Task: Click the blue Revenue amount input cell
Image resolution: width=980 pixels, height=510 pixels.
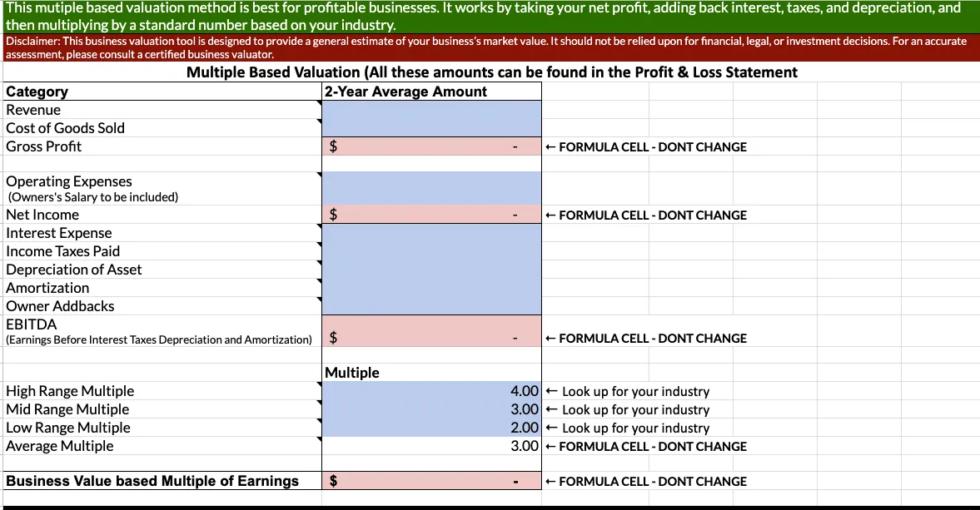Action: [431, 110]
